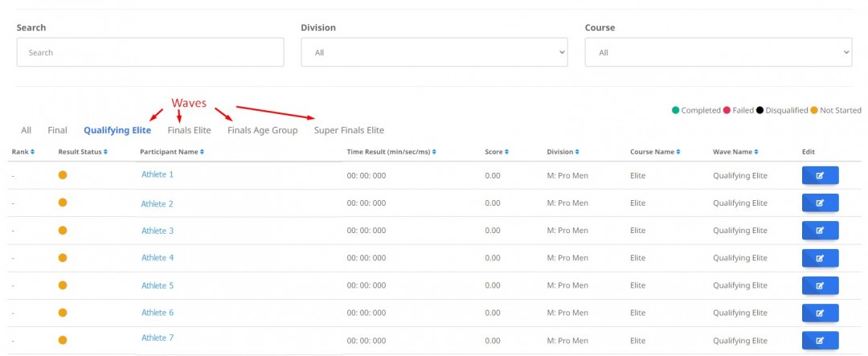
Task: Focus the Search input field
Action: tap(150, 52)
